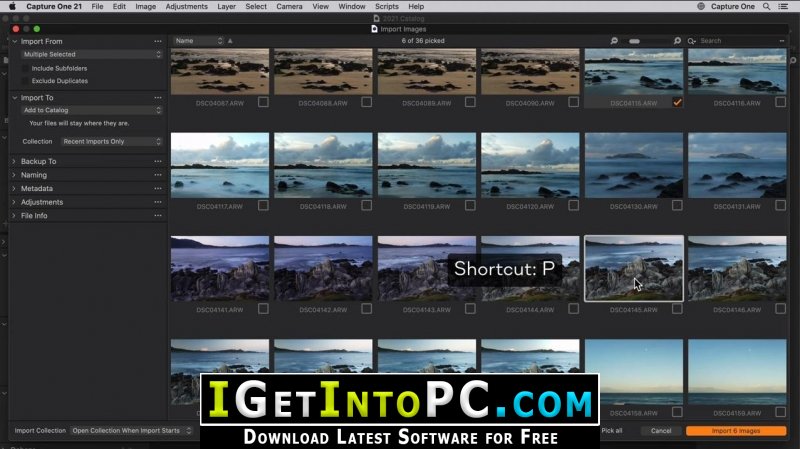
Task: Open the Adjustments menu in menu bar
Action: point(186,6)
